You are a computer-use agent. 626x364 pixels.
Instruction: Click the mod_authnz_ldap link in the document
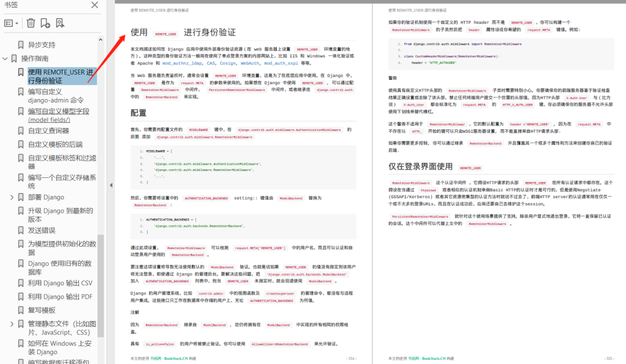coord(181,63)
